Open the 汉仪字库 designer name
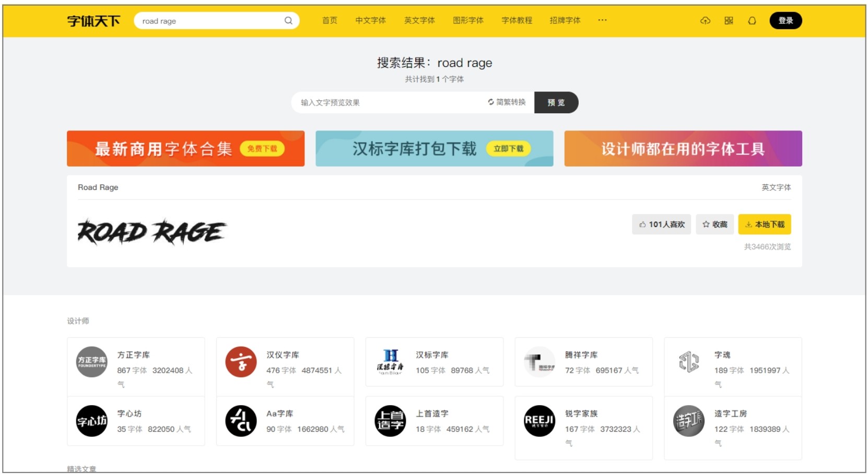Image resolution: width=868 pixels, height=475 pixels. [283, 355]
